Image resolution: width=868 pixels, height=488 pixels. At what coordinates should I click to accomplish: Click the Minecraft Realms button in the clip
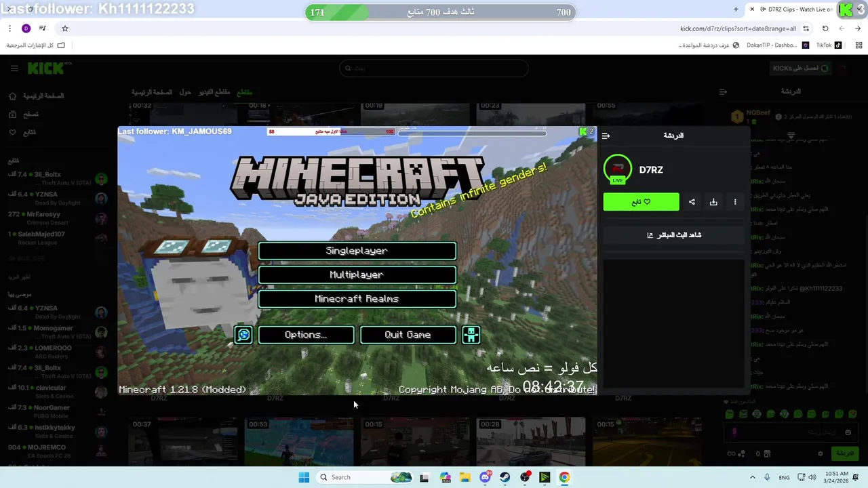point(357,299)
